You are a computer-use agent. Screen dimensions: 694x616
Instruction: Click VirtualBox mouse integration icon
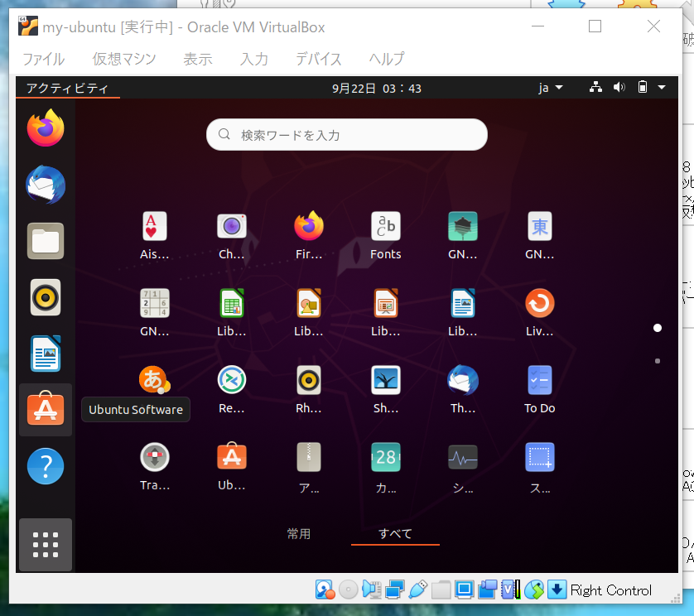click(534, 590)
